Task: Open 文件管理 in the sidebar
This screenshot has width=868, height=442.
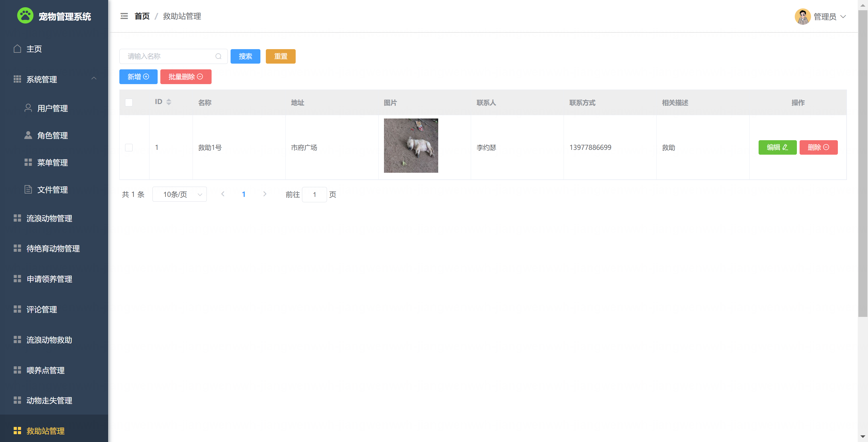Action: 52,190
